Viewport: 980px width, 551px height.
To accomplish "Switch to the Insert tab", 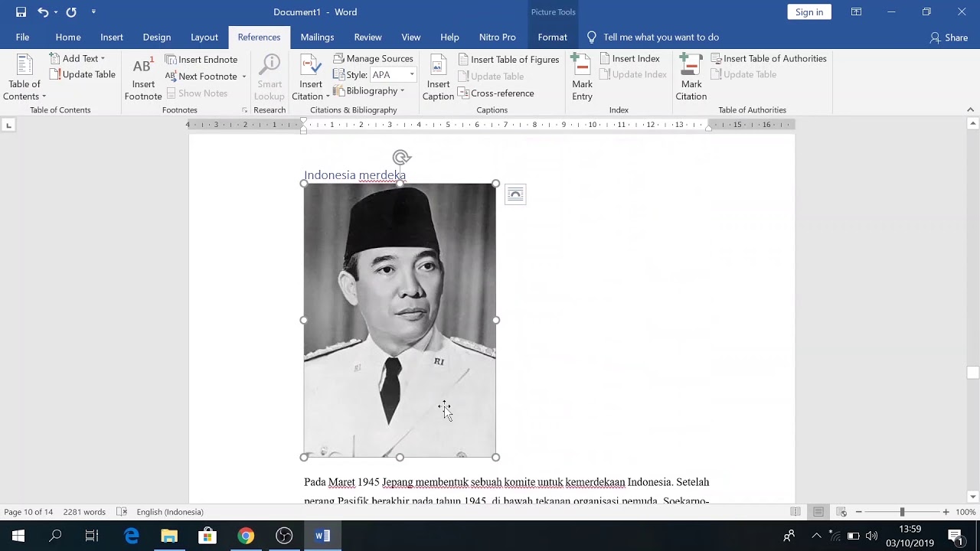I will tap(112, 37).
